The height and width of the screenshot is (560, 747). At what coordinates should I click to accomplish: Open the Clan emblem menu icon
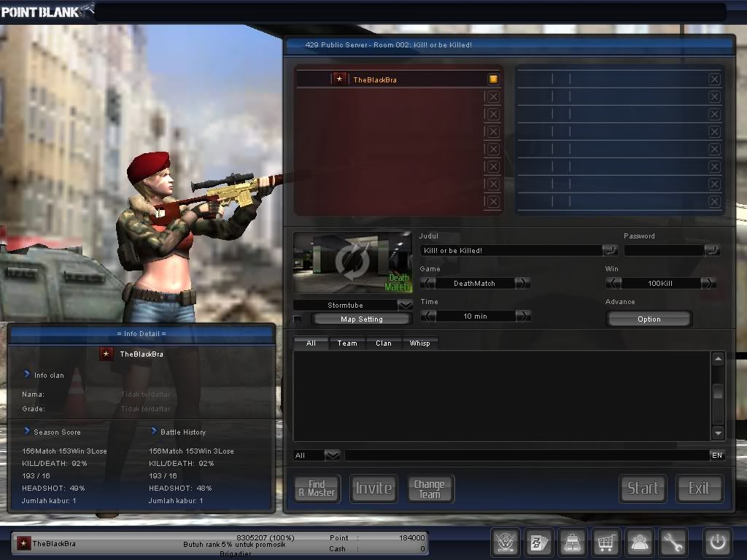point(505,542)
